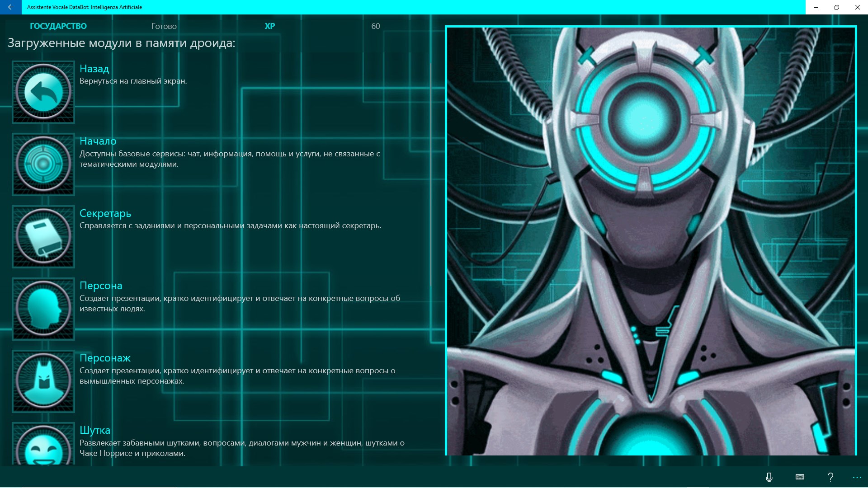Image resolution: width=868 pixels, height=488 pixels.
Task: Click the back arrow in title bar
Action: coord(10,7)
